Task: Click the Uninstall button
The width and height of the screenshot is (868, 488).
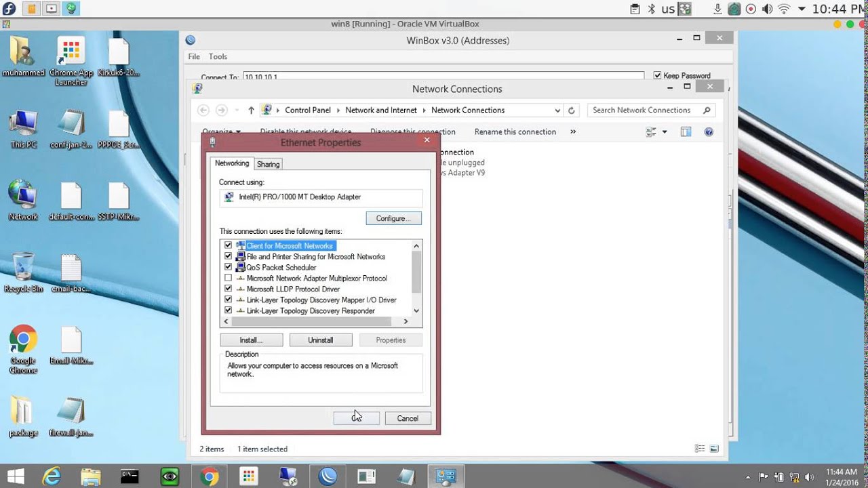Action: point(321,340)
